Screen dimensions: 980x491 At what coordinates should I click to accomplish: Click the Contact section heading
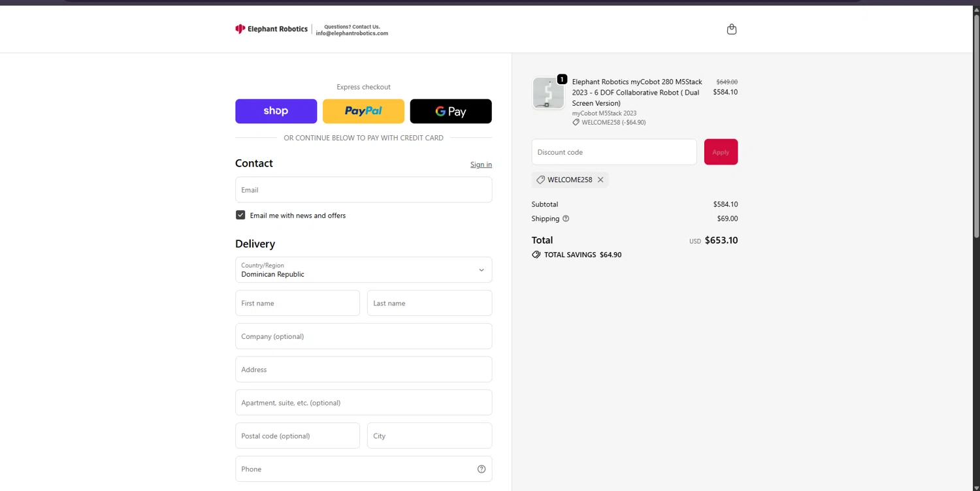tap(254, 163)
